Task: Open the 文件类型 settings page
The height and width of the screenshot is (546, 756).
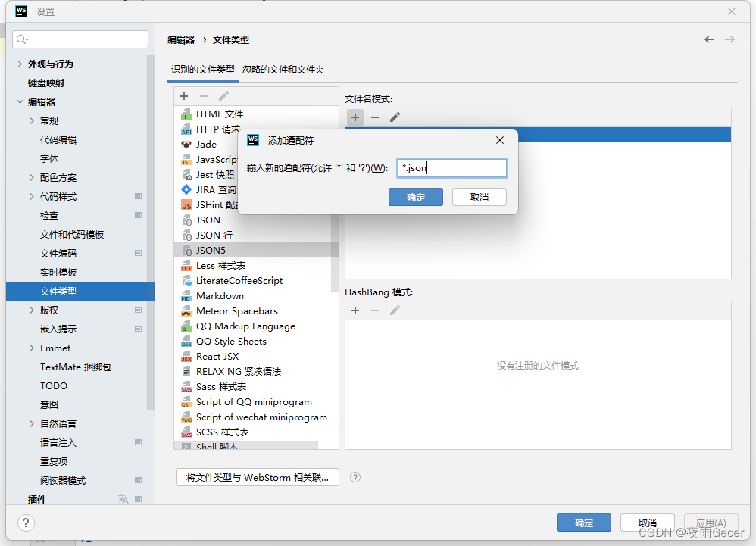Action: coord(80,291)
